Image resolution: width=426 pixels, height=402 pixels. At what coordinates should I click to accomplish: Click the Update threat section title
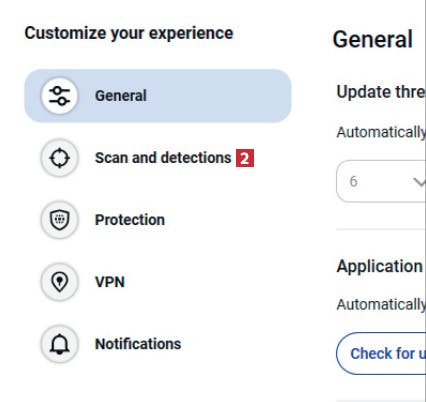[381, 92]
